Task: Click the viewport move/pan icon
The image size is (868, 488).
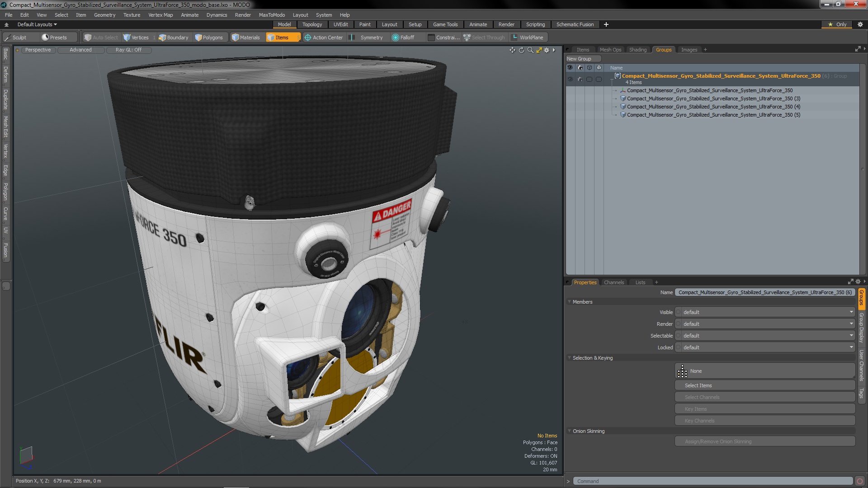Action: [x=512, y=50]
